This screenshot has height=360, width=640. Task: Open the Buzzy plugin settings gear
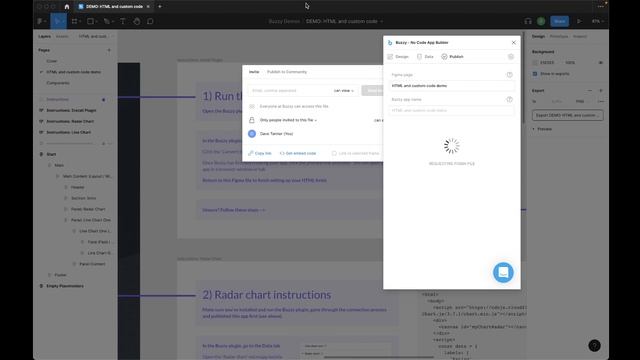point(511,57)
